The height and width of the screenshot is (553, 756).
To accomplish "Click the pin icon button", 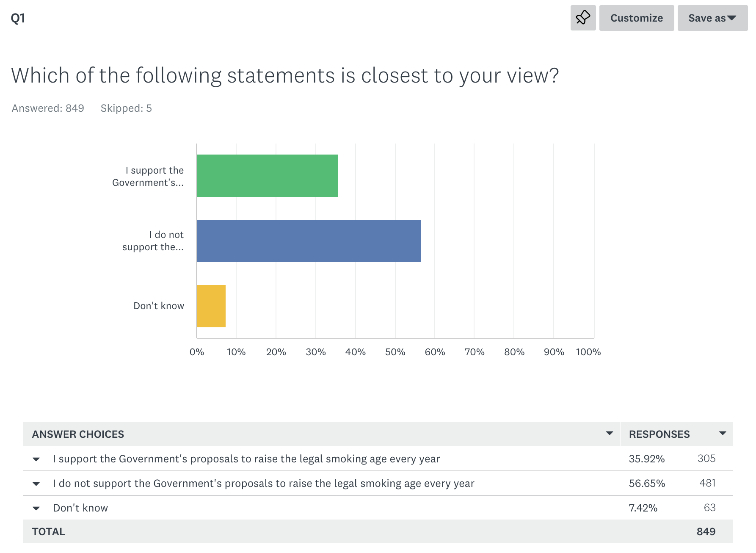I will click(x=583, y=18).
